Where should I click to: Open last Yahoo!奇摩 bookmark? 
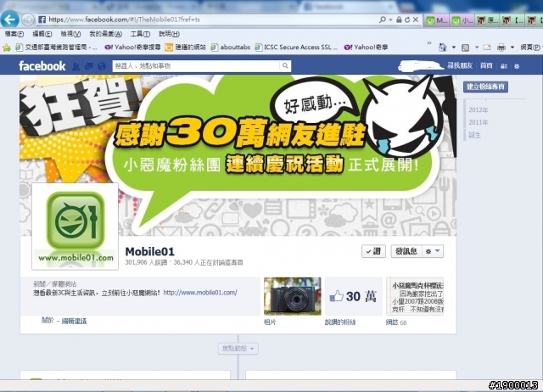366,48
